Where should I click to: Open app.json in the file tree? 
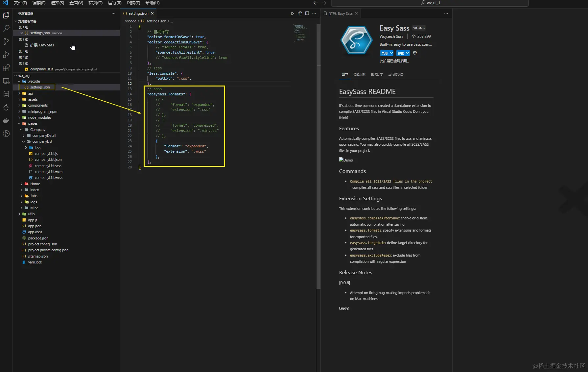point(35,226)
